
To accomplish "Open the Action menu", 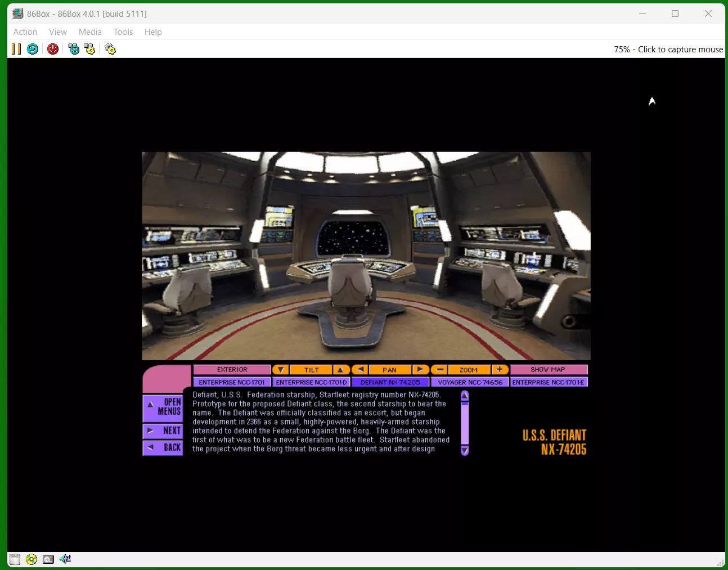I will (x=25, y=32).
